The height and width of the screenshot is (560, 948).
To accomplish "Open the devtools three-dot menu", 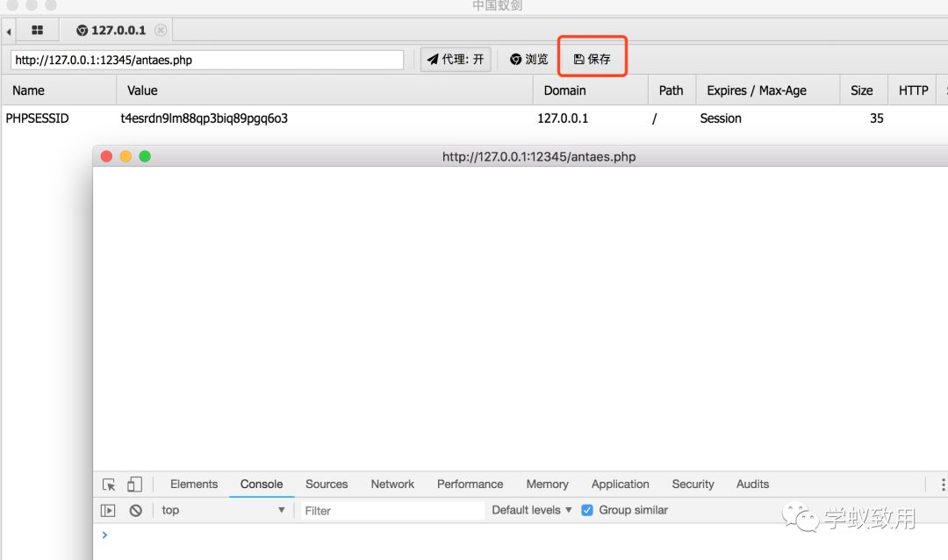I will pyautogui.click(x=943, y=485).
